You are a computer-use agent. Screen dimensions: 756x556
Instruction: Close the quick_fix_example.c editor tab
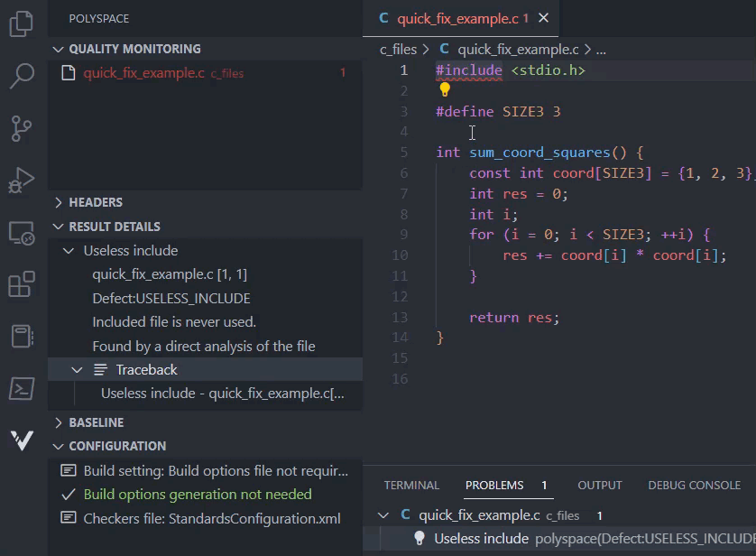543,18
